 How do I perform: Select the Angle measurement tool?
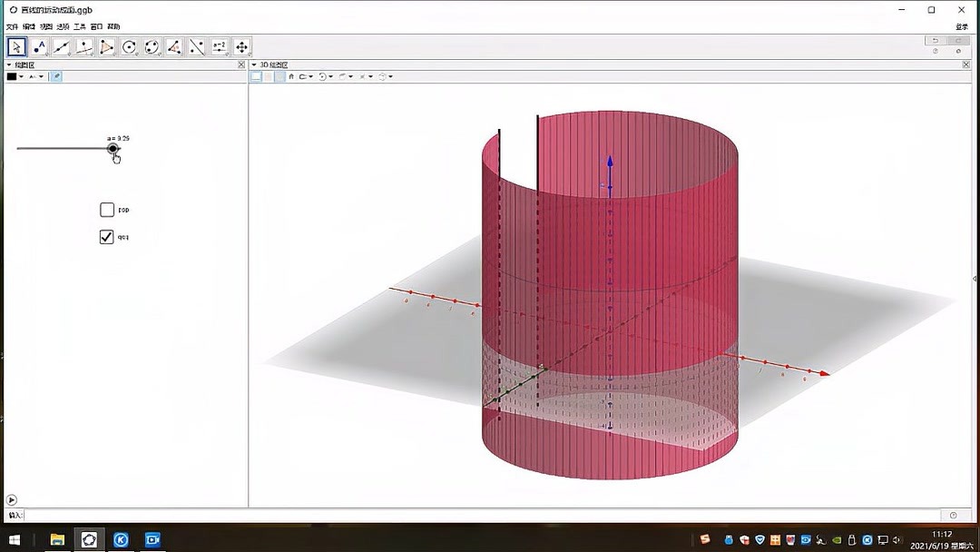(x=174, y=46)
